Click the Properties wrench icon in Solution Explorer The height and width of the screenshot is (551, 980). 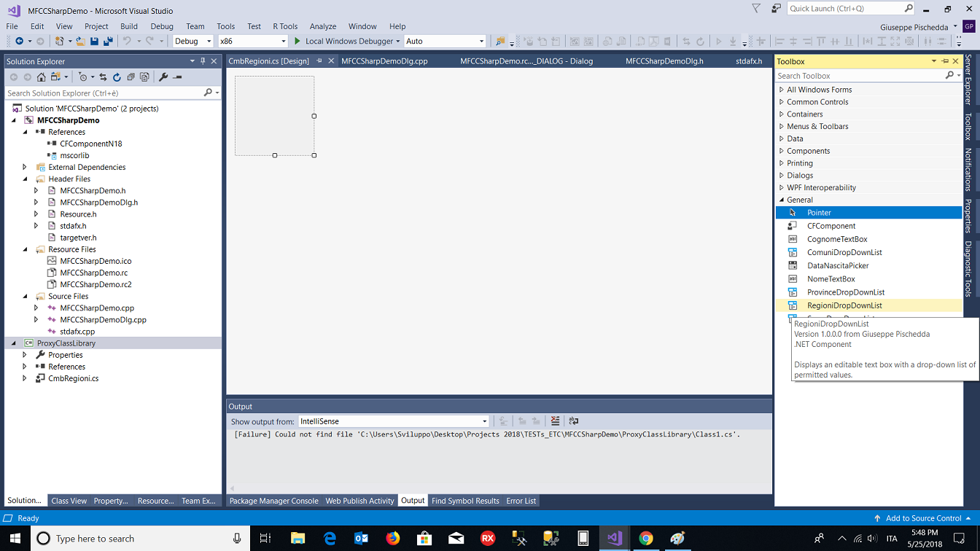pyautogui.click(x=163, y=77)
